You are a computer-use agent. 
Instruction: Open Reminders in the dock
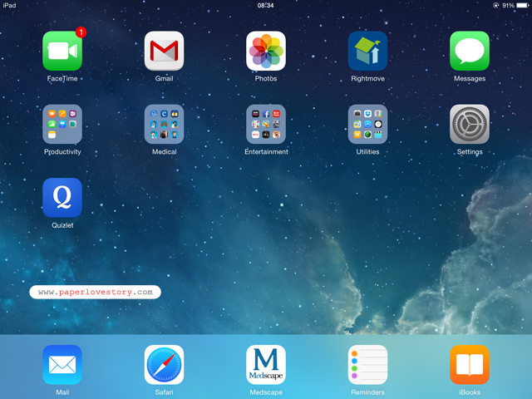coord(367,365)
